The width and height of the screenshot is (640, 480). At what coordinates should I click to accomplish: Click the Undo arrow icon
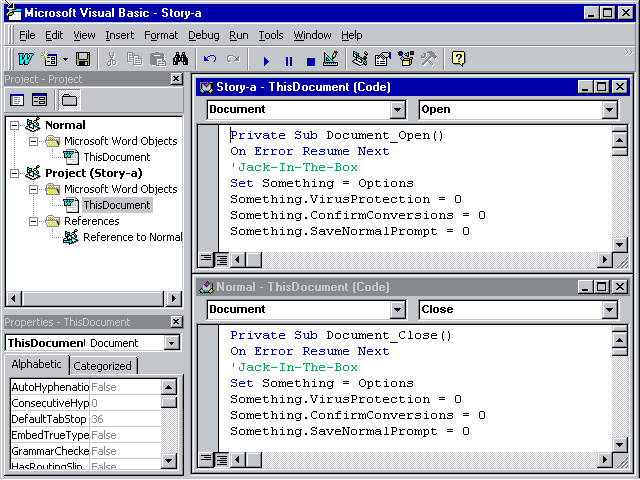[x=210, y=59]
